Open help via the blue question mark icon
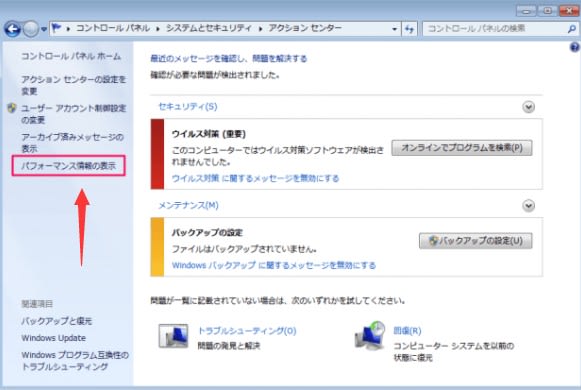This screenshot has height=390, width=581. point(575,47)
